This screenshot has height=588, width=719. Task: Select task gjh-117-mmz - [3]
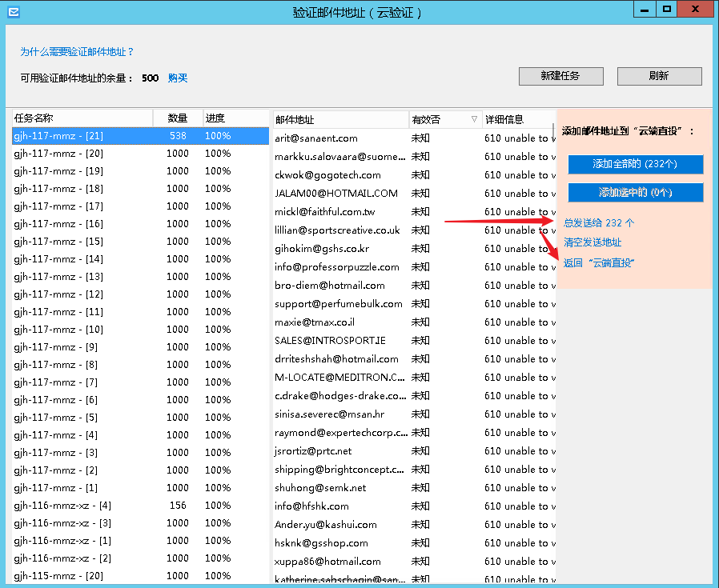140,453
